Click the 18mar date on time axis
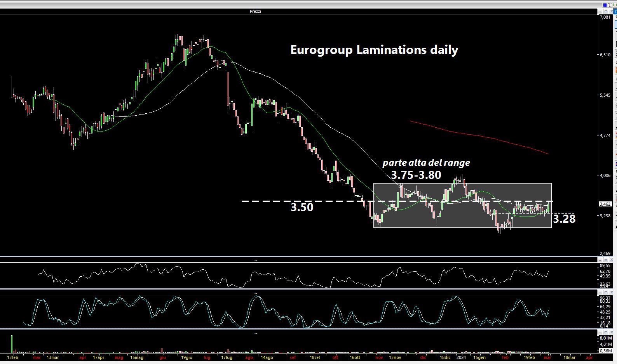The height and width of the screenshot is (364, 617). point(570,357)
